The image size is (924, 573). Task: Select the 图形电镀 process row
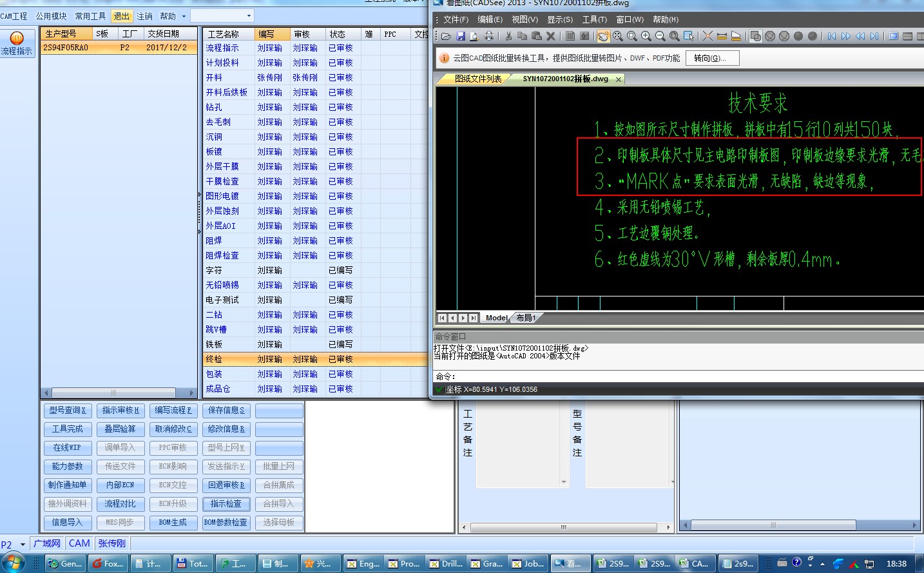pyautogui.click(x=316, y=197)
